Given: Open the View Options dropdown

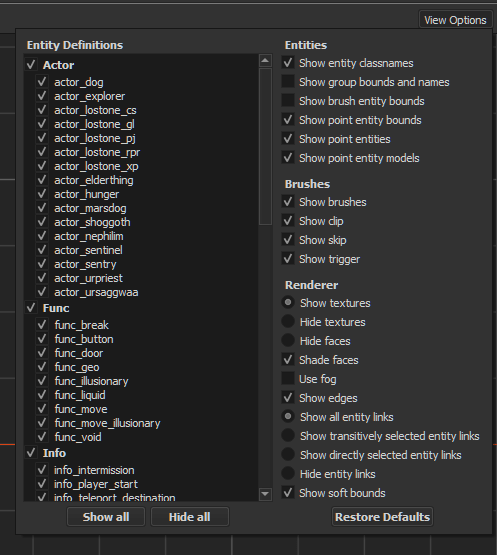Looking at the screenshot, I should [455, 20].
